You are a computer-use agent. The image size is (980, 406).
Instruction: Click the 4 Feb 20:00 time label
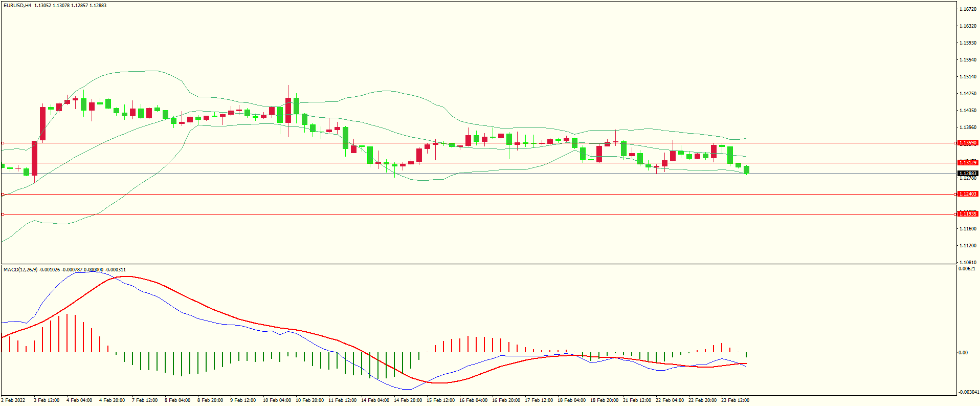click(x=112, y=400)
